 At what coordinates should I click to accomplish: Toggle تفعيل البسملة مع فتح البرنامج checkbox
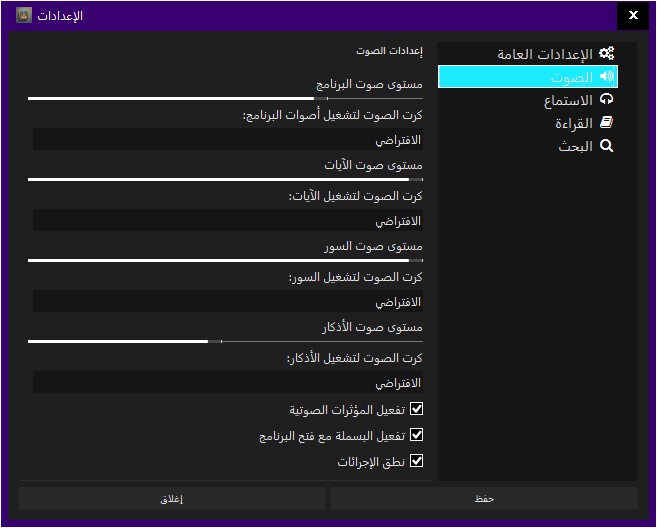pos(416,435)
